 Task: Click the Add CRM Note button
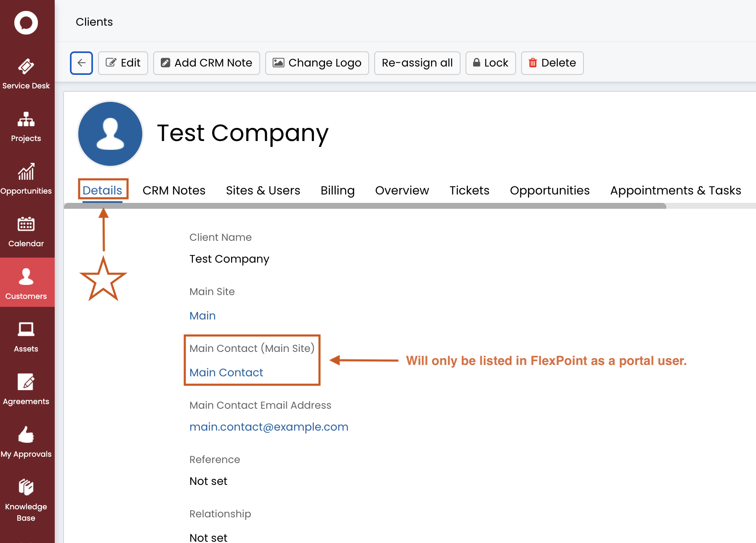tap(207, 63)
